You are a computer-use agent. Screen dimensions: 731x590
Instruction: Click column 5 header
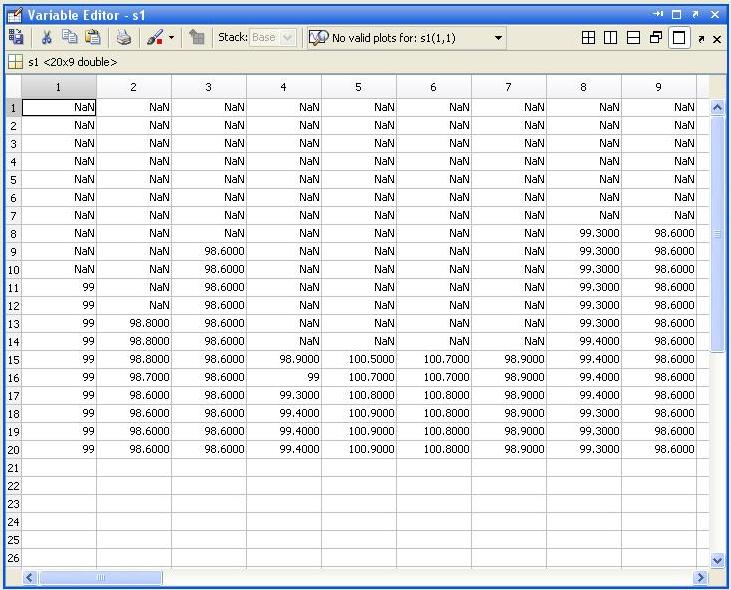coord(358,87)
